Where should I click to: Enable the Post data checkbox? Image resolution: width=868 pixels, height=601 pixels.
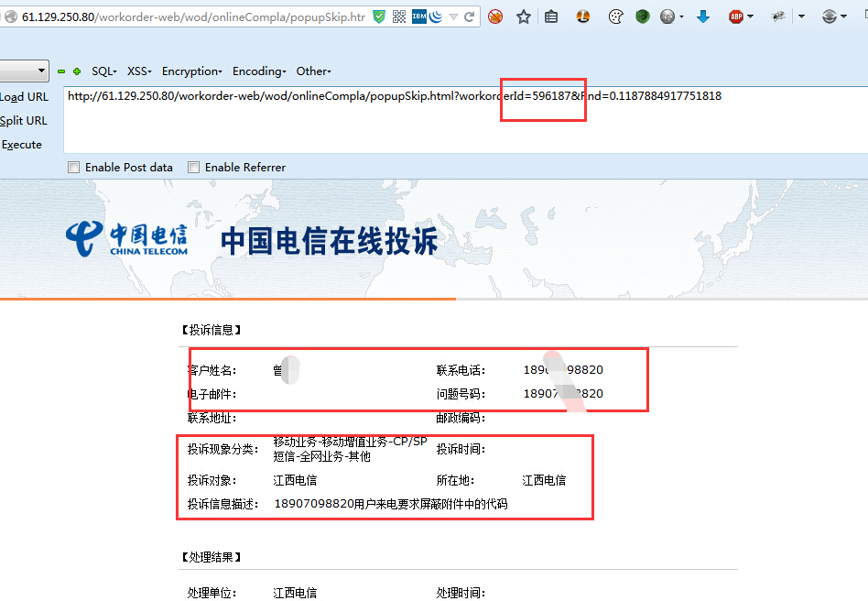pyautogui.click(x=73, y=168)
